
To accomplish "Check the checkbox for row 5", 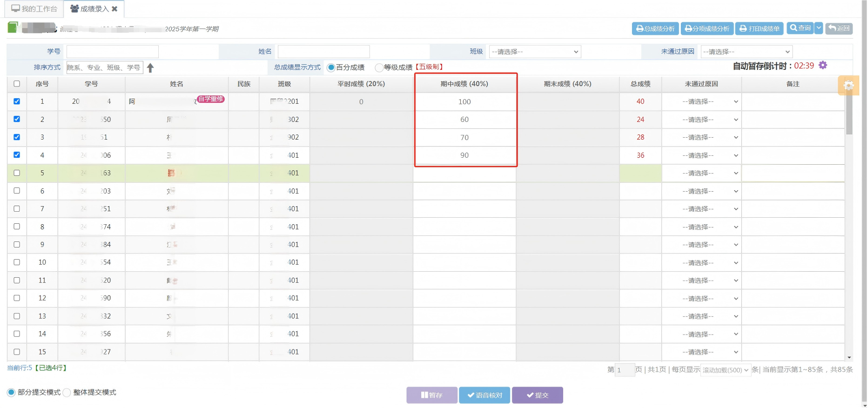I will [x=17, y=173].
